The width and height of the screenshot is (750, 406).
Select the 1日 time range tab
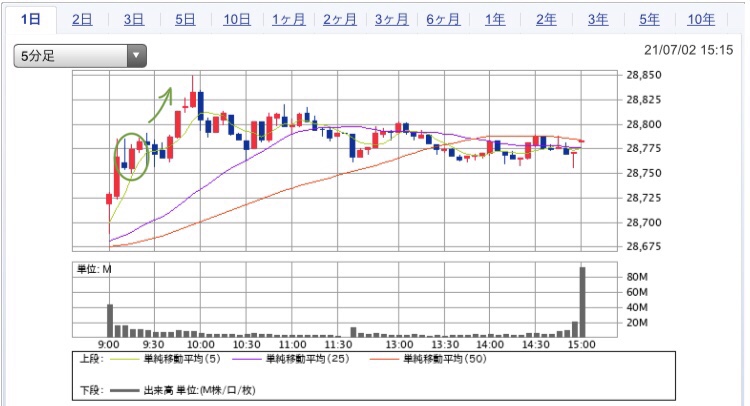tap(31, 19)
